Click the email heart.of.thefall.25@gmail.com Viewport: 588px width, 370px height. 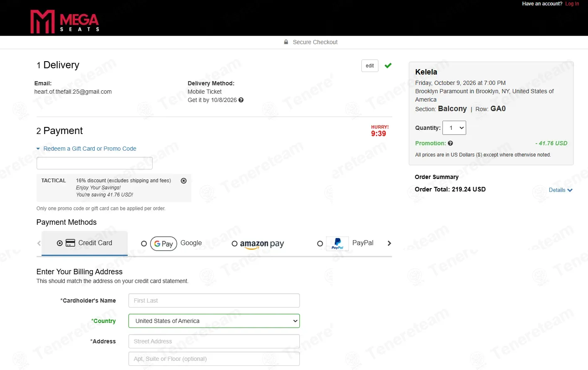(x=73, y=92)
